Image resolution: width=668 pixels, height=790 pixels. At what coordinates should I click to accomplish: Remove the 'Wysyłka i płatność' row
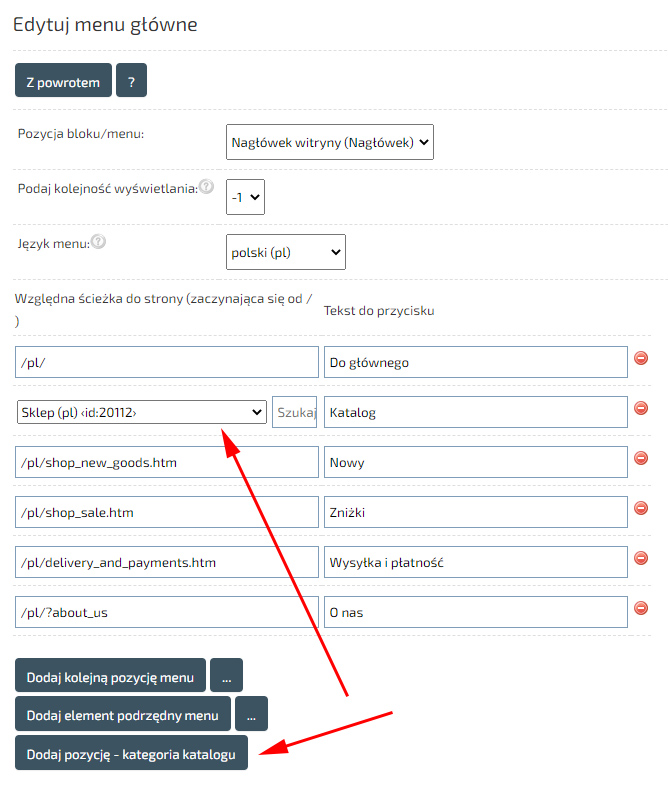(x=642, y=558)
